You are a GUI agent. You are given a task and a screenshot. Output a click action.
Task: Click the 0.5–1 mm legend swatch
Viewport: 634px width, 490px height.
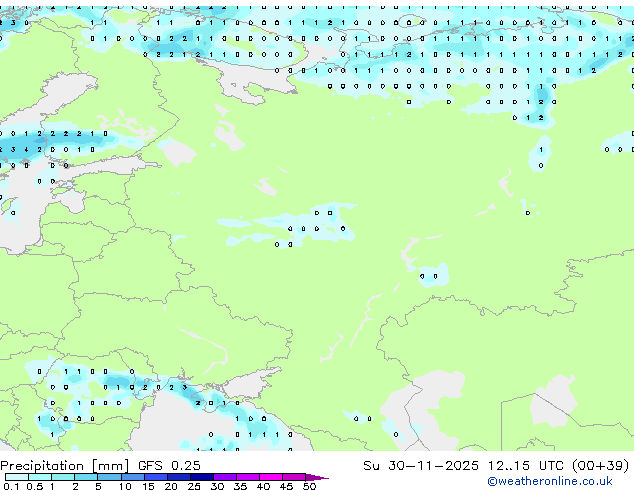pos(40,477)
